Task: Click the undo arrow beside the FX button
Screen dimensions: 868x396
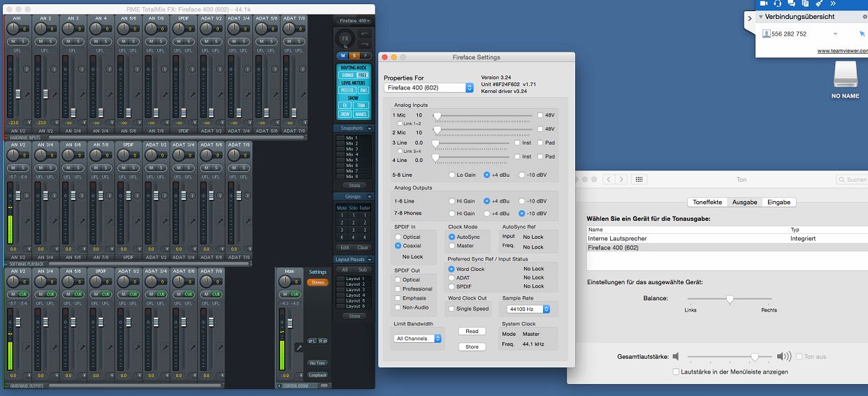Action: coord(364,33)
